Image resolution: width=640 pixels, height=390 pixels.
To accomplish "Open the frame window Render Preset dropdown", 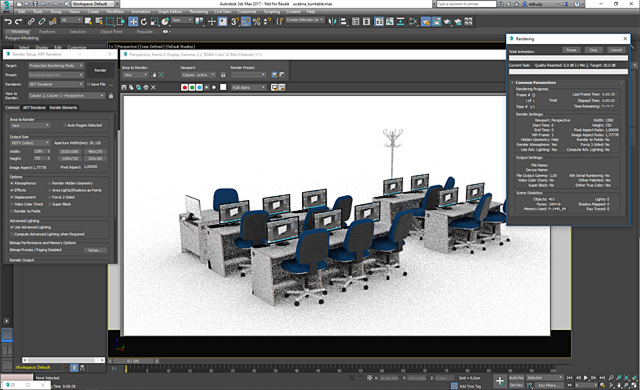I will pos(248,75).
